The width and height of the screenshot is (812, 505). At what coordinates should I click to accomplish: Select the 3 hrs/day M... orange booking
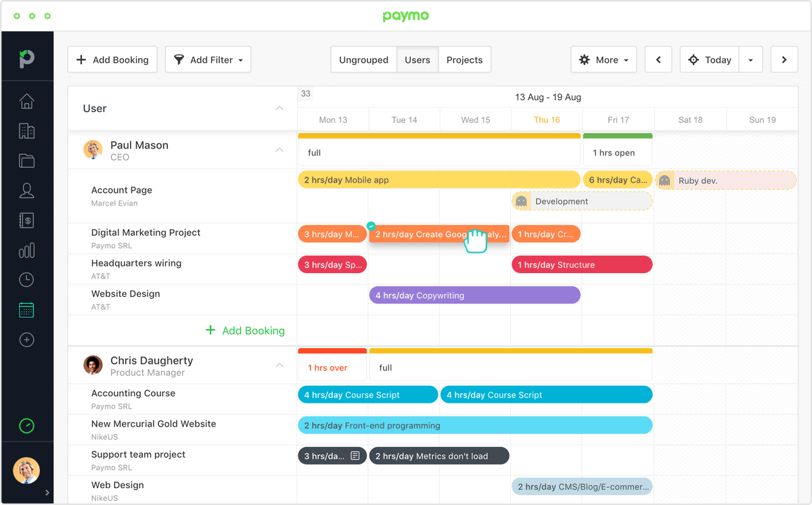(x=332, y=234)
